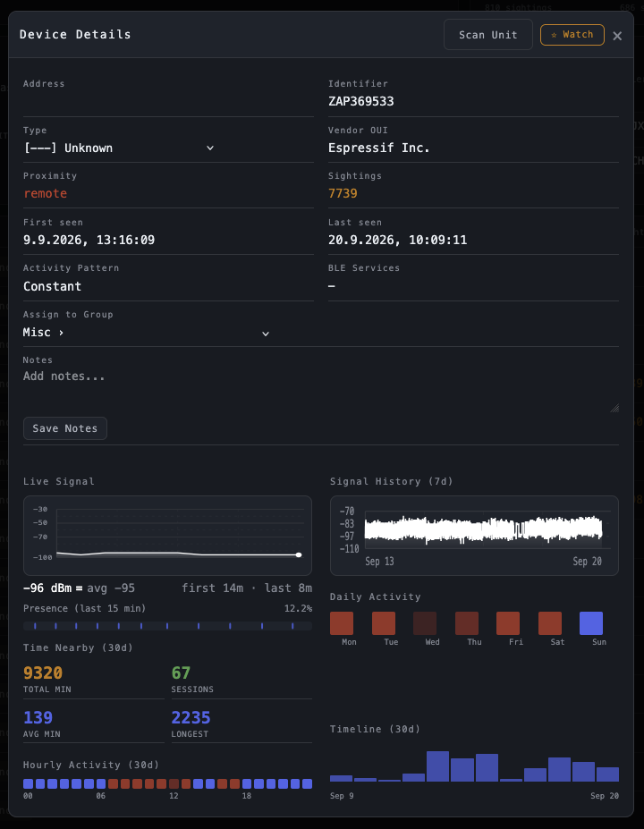The image size is (644, 829).
Task: Click the notes textarea resize handle
Action: [614, 408]
